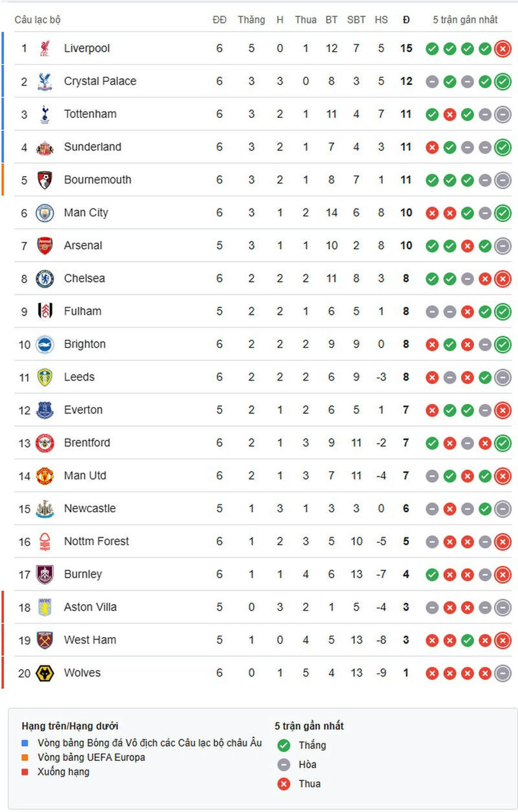Click Wolves' latest match draw indicator
The image size is (518, 812).
pyautogui.click(x=503, y=673)
